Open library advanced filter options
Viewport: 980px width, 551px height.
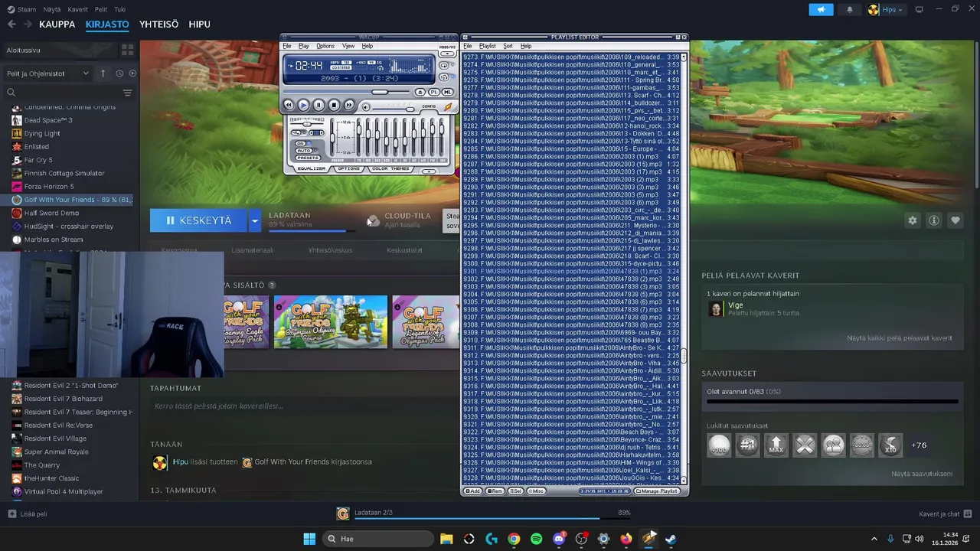point(127,93)
